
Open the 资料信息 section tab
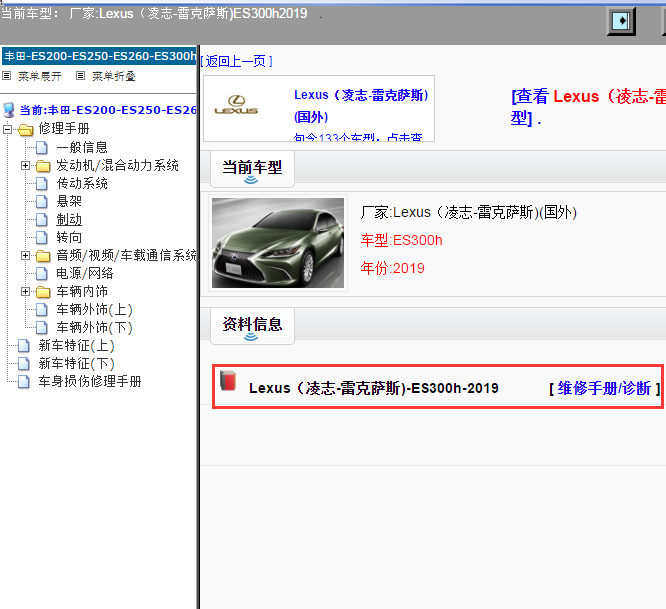[x=252, y=326]
